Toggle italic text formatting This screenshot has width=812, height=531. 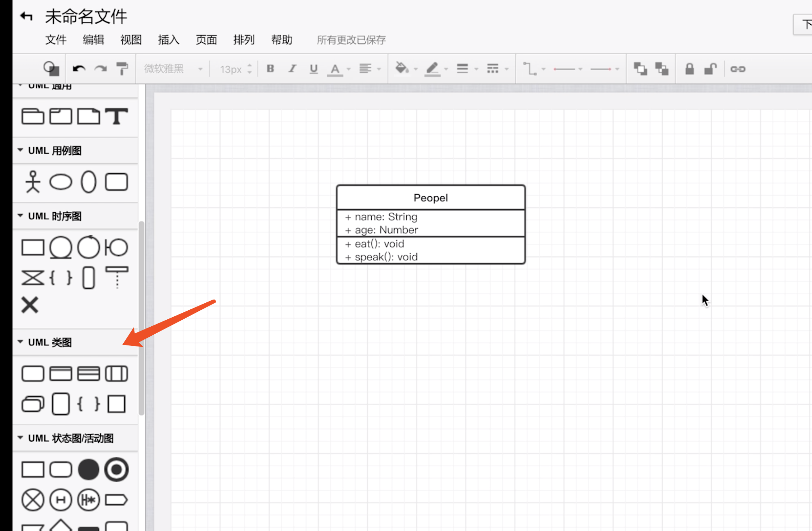point(292,69)
